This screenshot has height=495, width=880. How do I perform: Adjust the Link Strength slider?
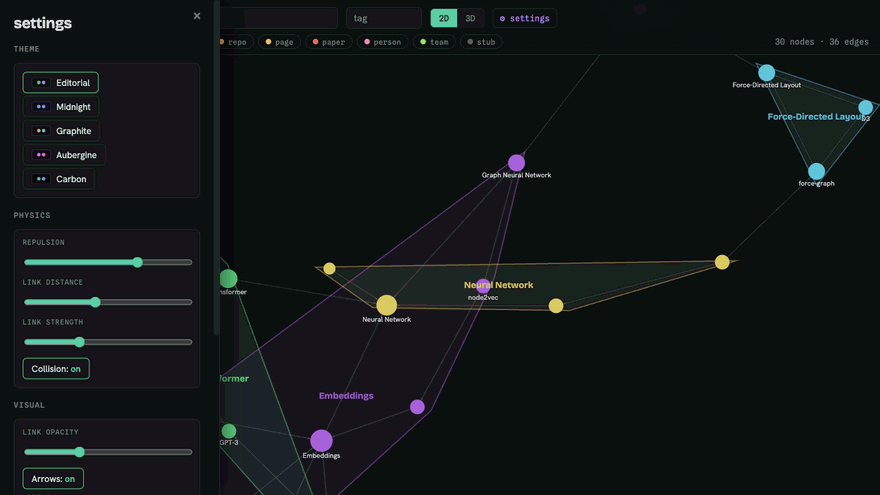108,342
